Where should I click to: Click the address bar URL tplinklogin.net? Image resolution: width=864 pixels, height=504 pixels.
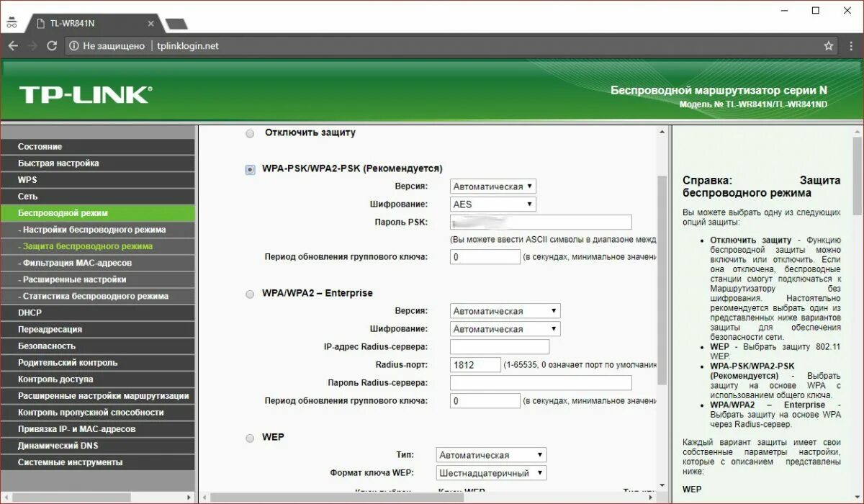(x=187, y=45)
